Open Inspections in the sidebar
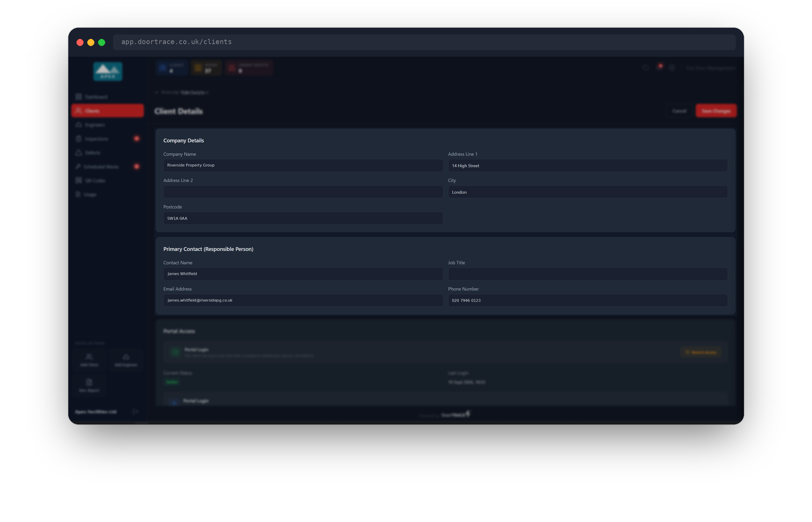 pos(107,139)
